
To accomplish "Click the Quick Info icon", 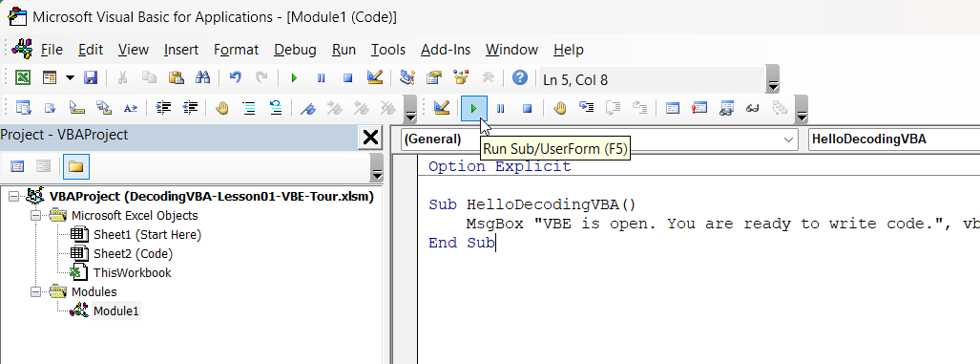I will pos(77,108).
